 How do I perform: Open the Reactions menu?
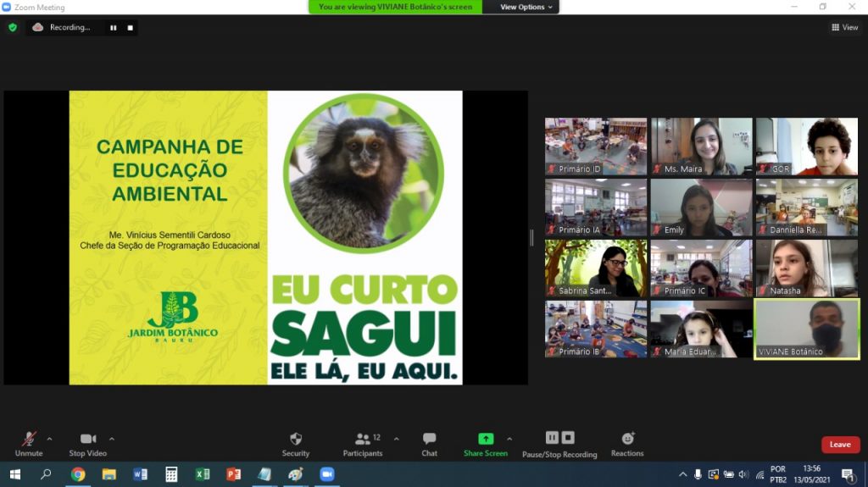click(x=627, y=443)
